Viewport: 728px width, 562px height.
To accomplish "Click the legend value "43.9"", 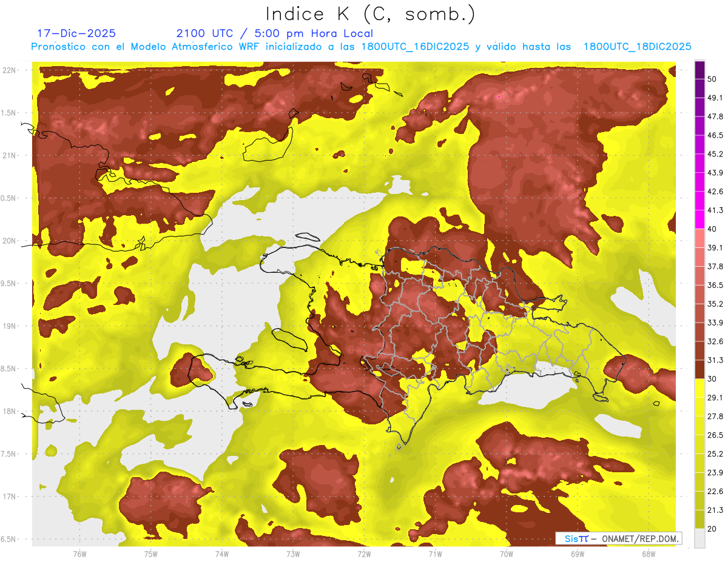I will [x=715, y=173].
